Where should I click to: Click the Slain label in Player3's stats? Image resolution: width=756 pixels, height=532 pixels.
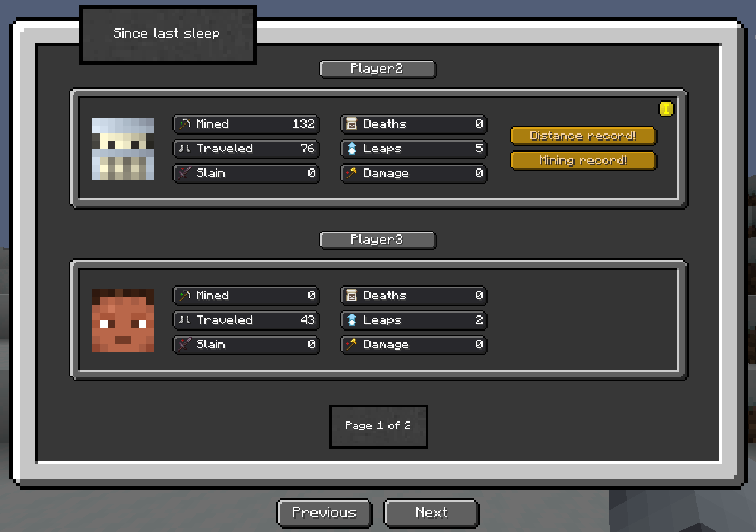click(x=211, y=345)
